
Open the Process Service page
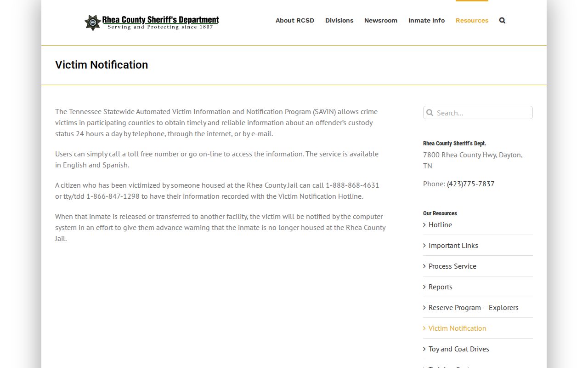[x=452, y=266]
